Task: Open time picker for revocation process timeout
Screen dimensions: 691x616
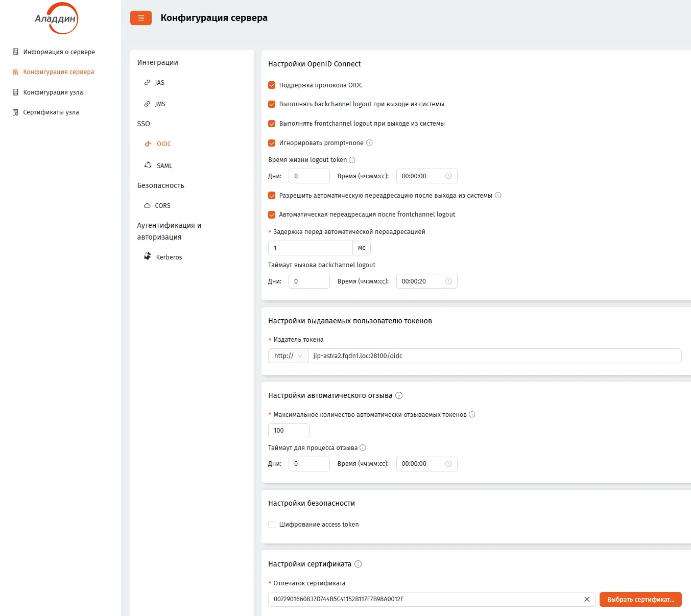Action: click(426, 464)
